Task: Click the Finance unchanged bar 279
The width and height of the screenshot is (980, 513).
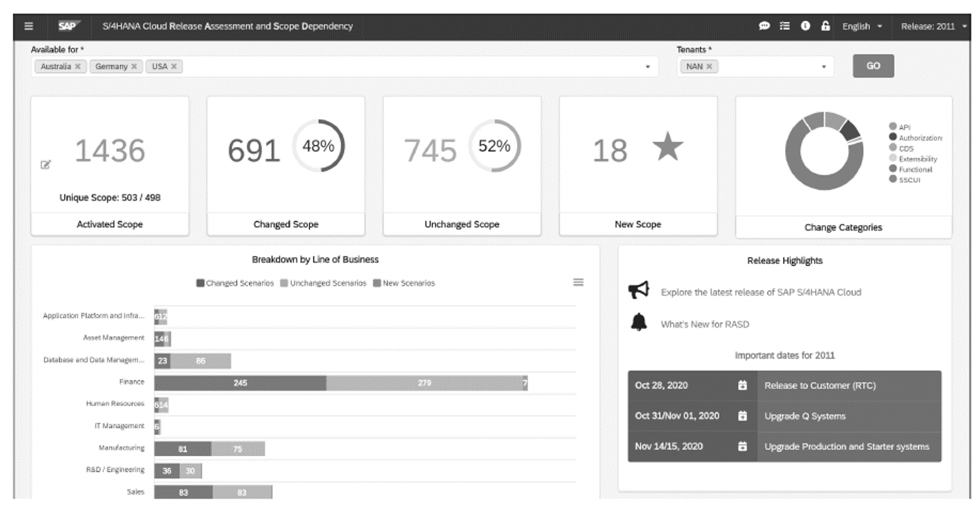Action: [x=424, y=384]
